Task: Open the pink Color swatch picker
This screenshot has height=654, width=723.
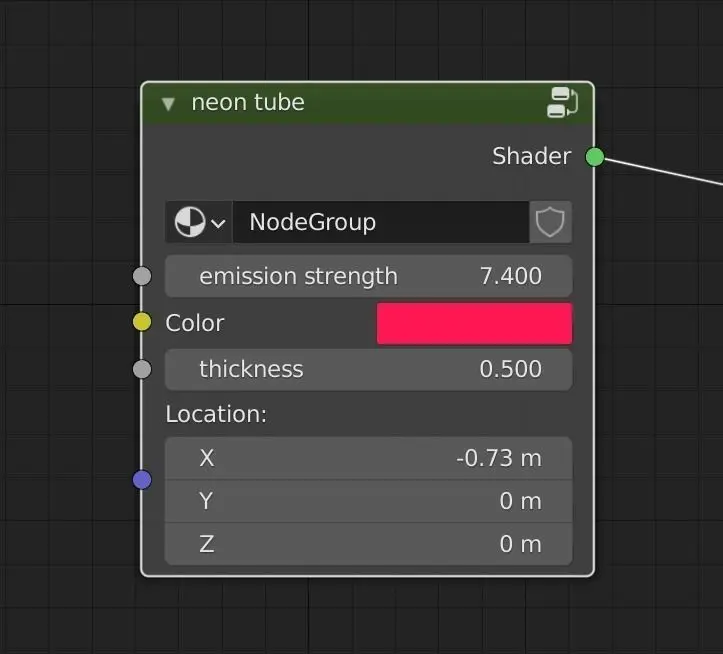Action: (x=474, y=324)
